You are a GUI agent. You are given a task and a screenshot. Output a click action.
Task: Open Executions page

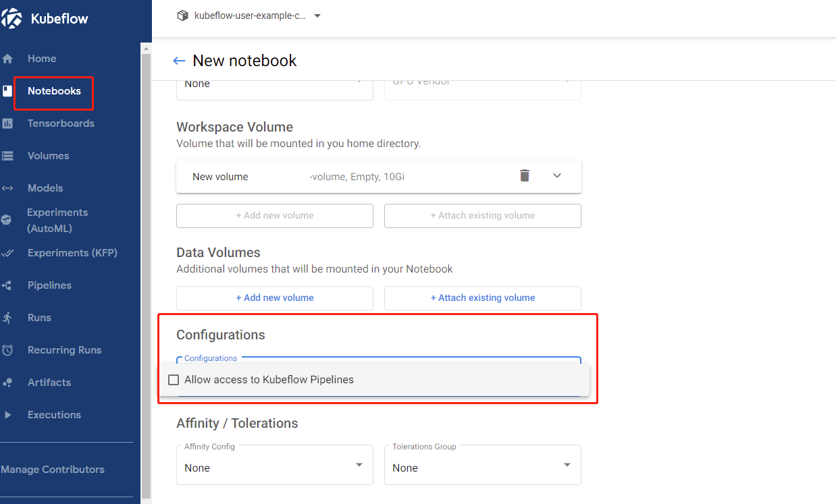pyautogui.click(x=54, y=415)
